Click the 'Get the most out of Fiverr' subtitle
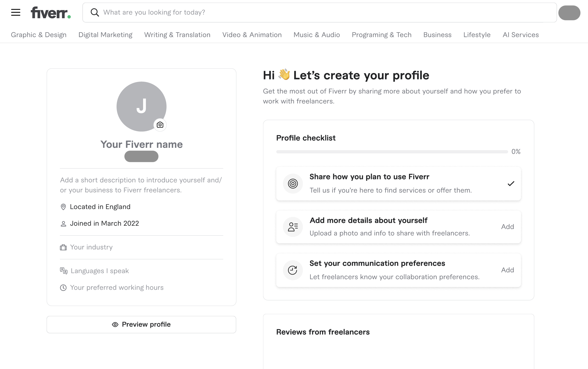 392,96
